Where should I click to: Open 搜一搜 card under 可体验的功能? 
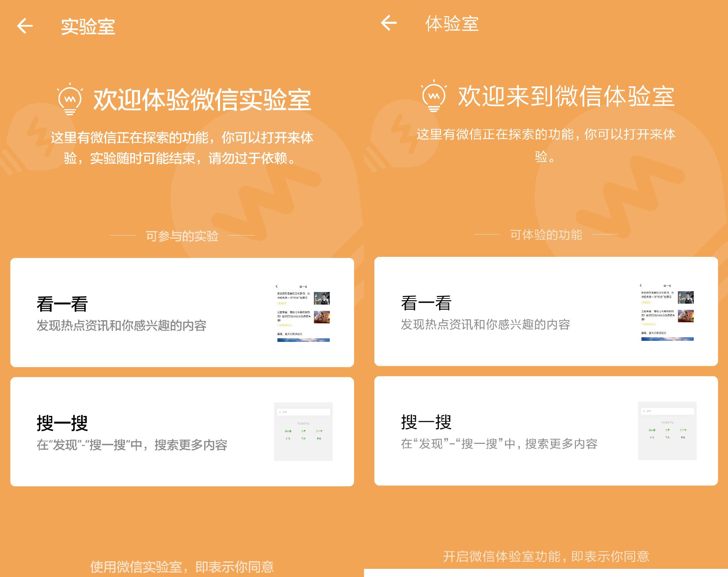point(546,431)
